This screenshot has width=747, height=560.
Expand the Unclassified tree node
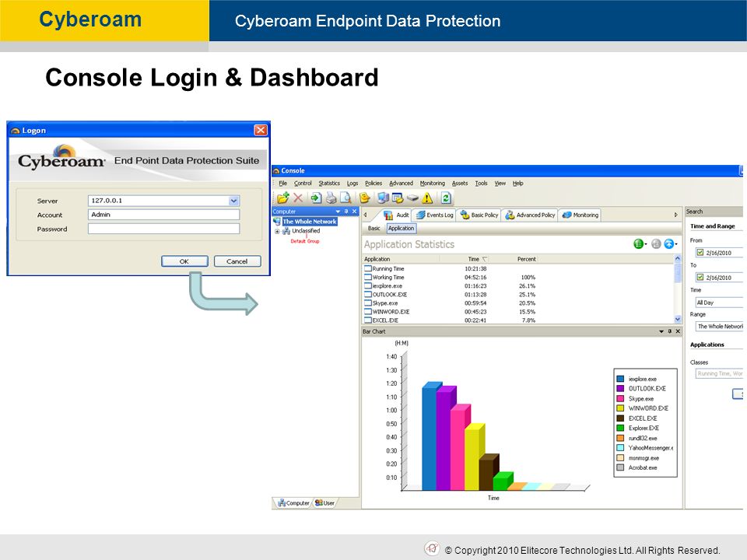pos(277,232)
